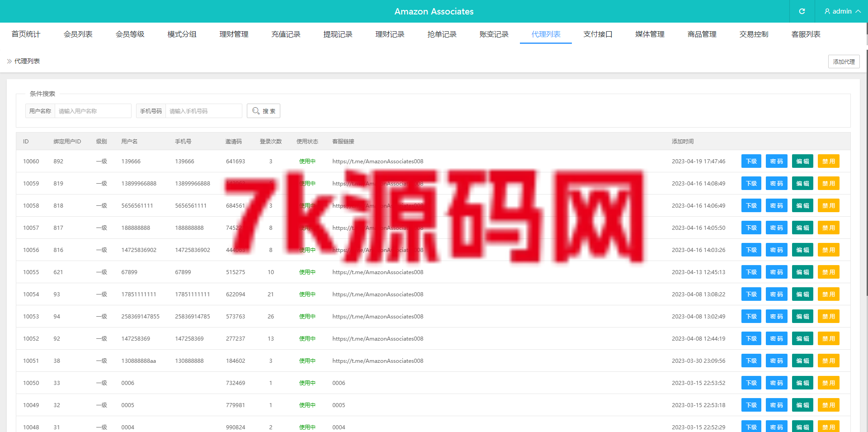Screen dimensions: 868x432
Task: Open support link in row 10055
Action: pos(377,272)
